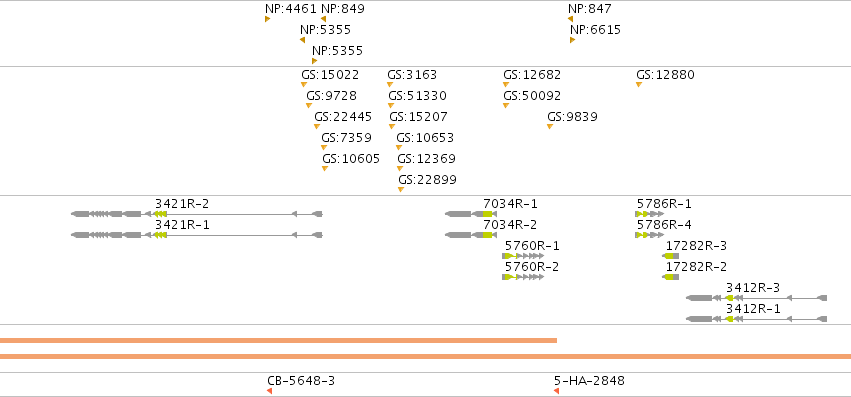Open the GS:22445 insertion marker

(x=317, y=127)
